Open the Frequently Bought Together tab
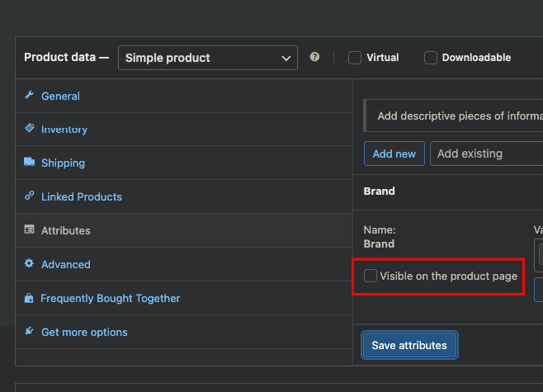The image size is (543, 392). tap(184, 298)
